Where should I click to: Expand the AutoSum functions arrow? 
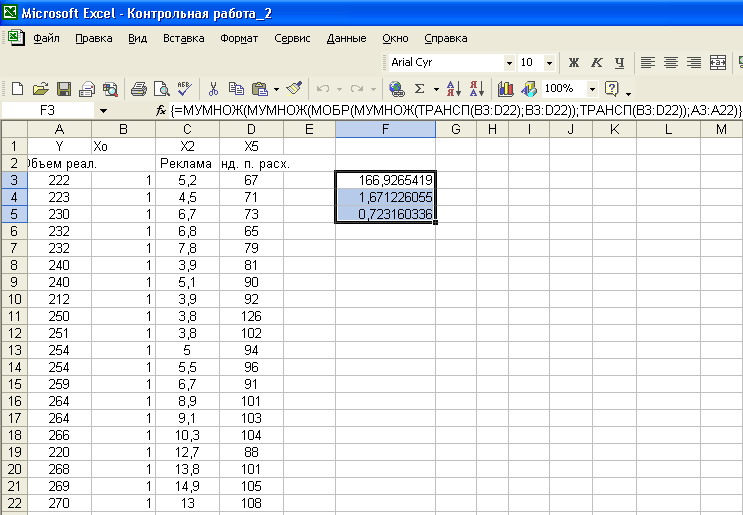tap(436, 89)
